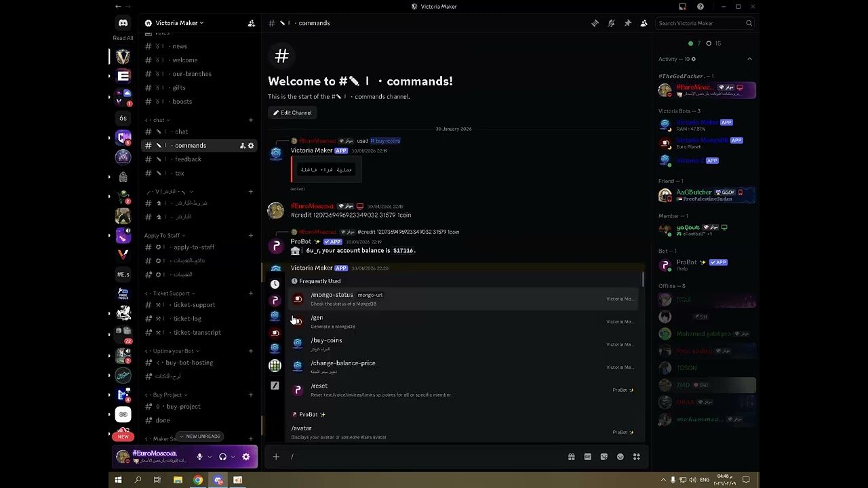Image resolution: width=868 pixels, height=488 pixels.
Task: Open microphone input options arrow
Action: (x=209, y=457)
